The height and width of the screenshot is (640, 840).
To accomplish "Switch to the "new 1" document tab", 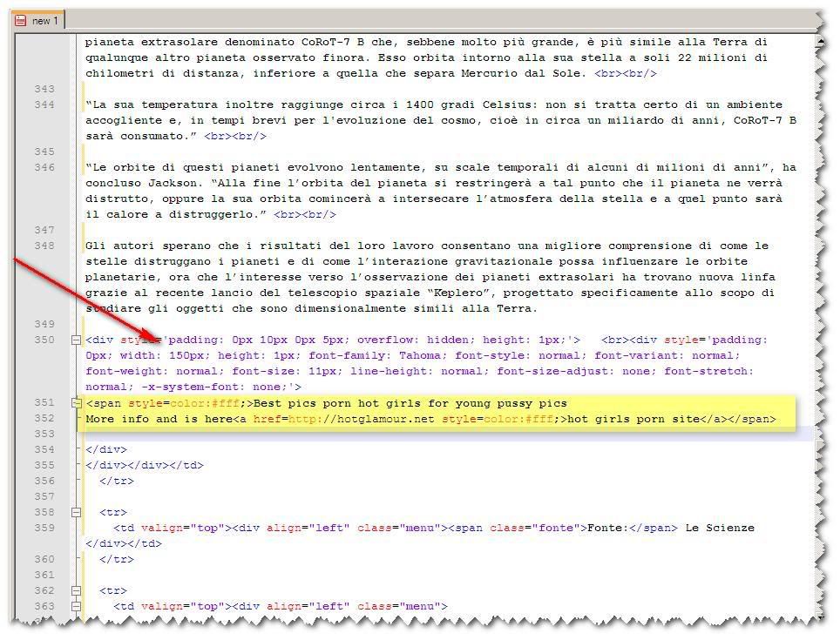I will 41,20.
